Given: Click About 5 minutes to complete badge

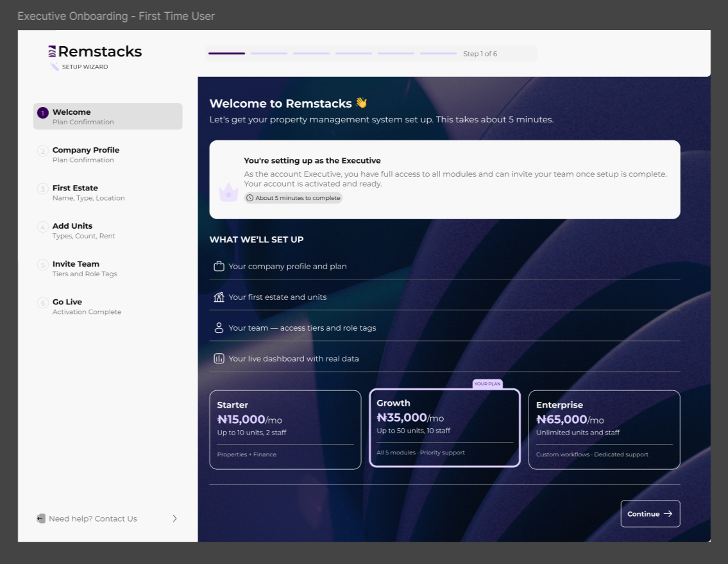Looking at the screenshot, I should pos(293,198).
